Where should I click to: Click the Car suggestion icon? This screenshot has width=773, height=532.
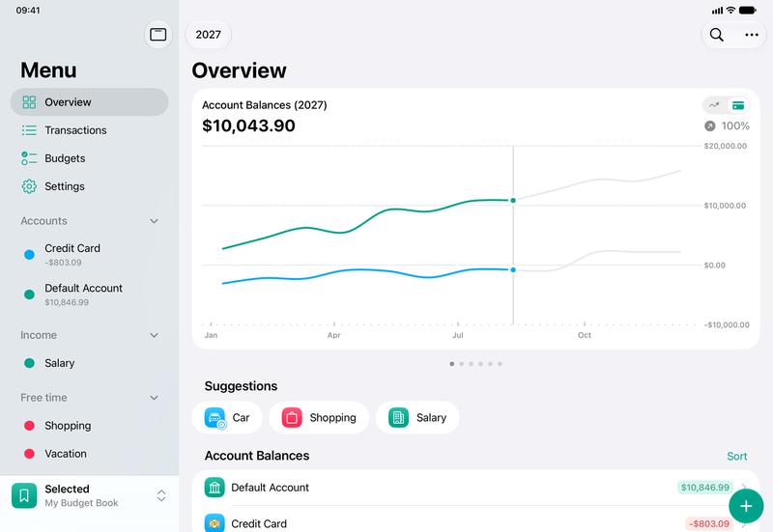(215, 418)
